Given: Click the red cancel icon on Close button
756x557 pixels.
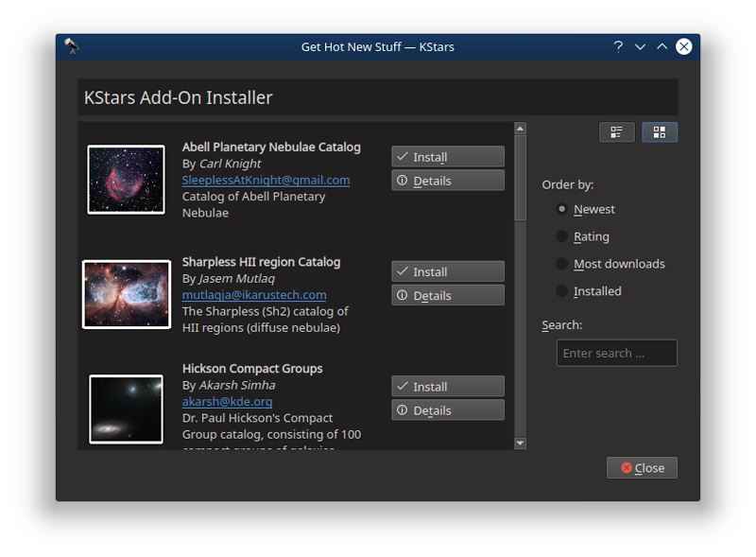Looking at the screenshot, I should (x=625, y=467).
